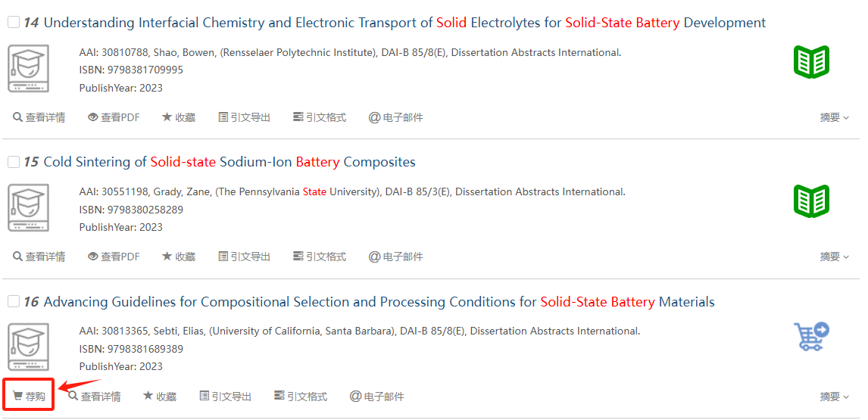Image resolution: width=868 pixels, height=420 pixels.
Task: Email (电子邮件) record 16
Action: coord(376,397)
